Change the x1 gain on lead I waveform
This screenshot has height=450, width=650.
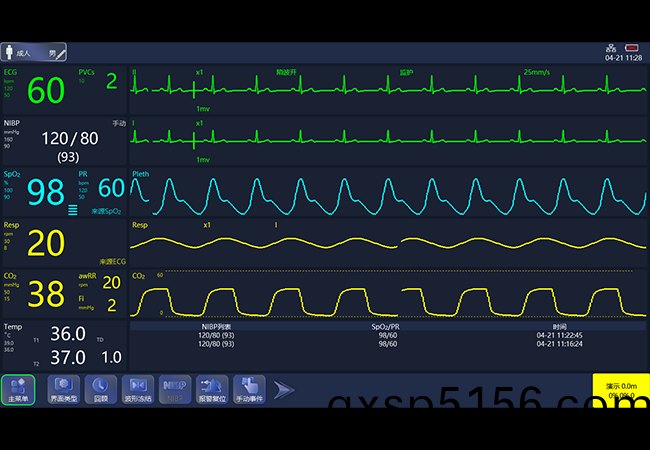click(199, 123)
